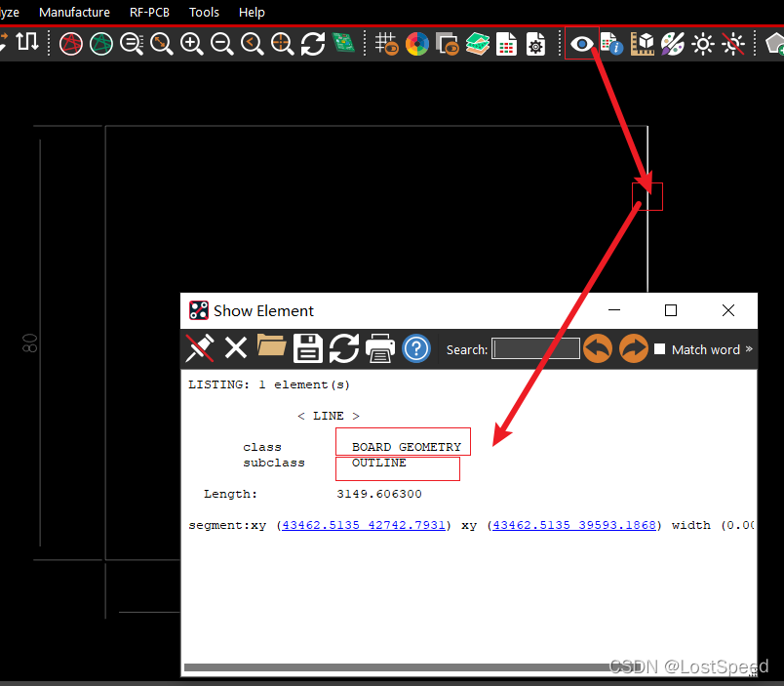The height and width of the screenshot is (686, 784).
Task: Click the Show Element eye icon
Action: (582, 44)
